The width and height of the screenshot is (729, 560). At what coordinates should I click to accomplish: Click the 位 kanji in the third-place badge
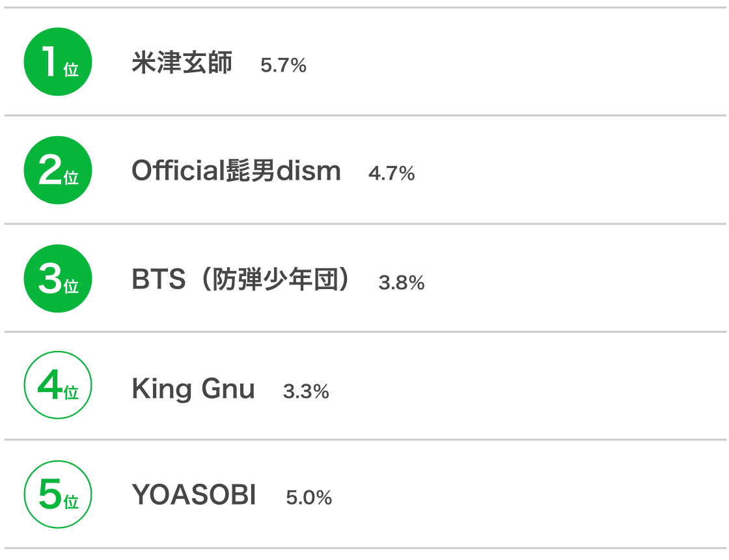point(71,287)
